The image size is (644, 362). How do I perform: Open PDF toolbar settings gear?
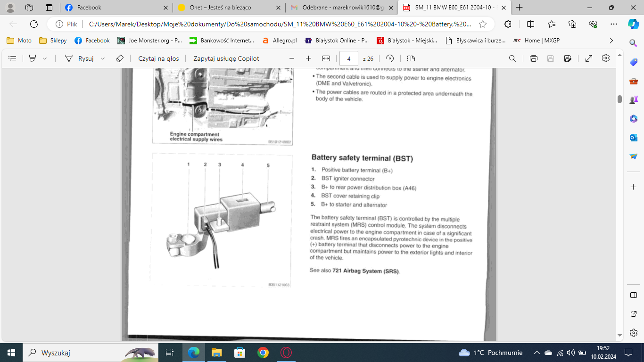(606, 58)
